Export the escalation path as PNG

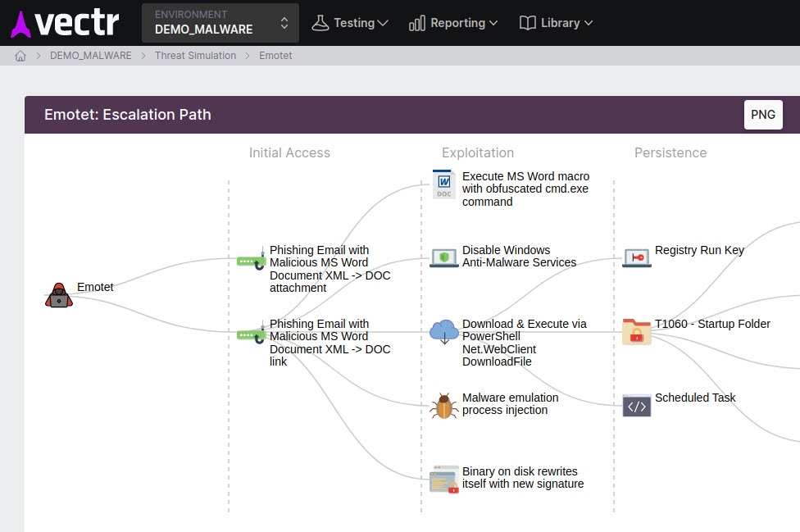coord(763,115)
